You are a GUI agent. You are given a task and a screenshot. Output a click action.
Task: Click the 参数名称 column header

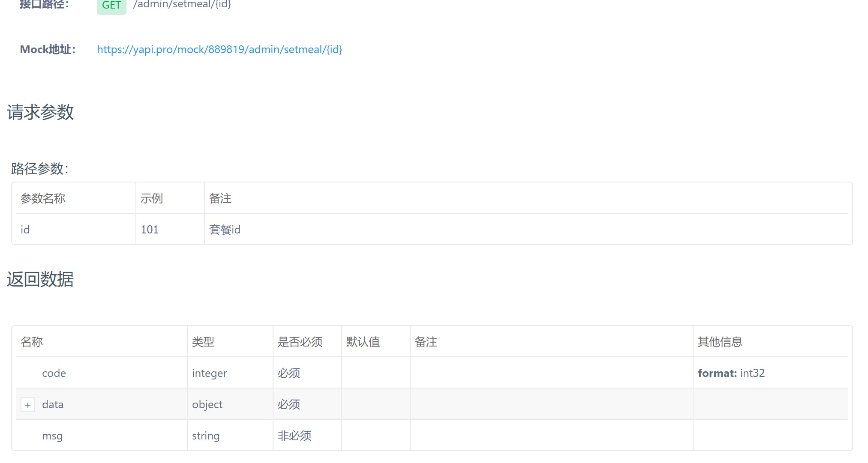(43, 199)
